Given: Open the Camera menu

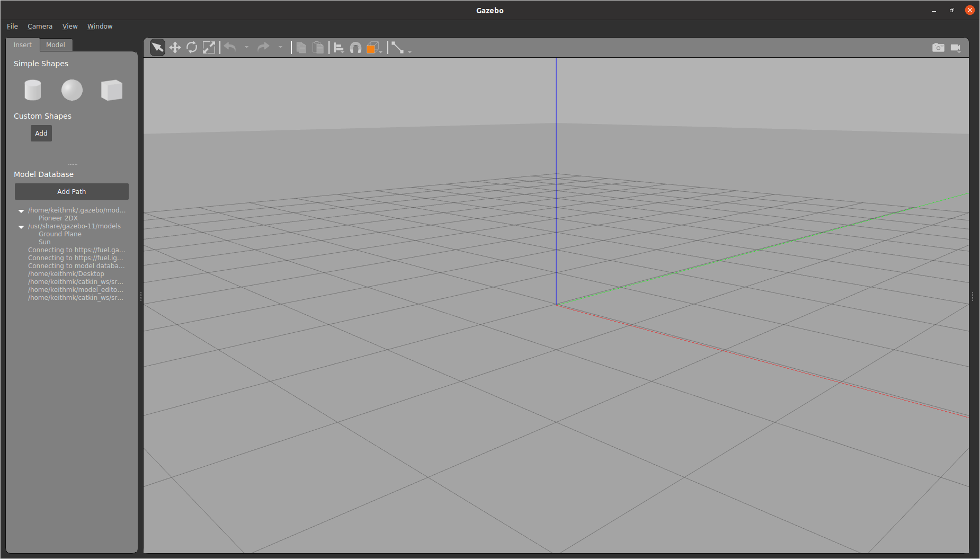Looking at the screenshot, I should pos(40,26).
